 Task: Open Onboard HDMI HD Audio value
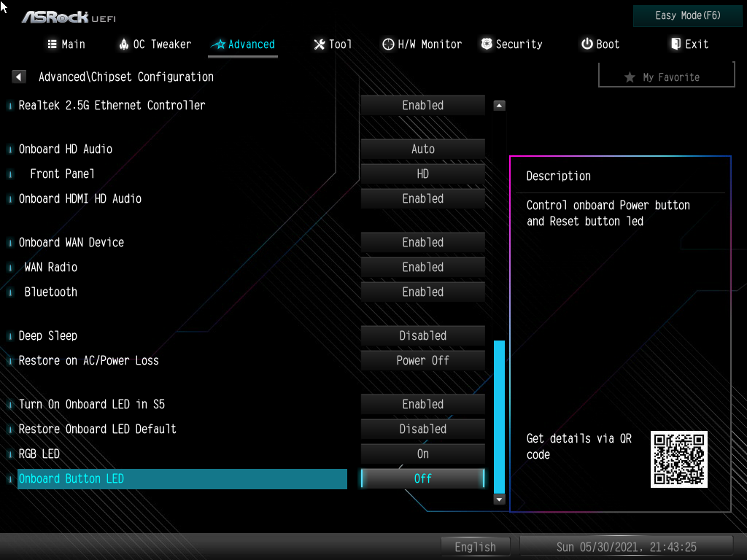pyautogui.click(x=422, y=198)
